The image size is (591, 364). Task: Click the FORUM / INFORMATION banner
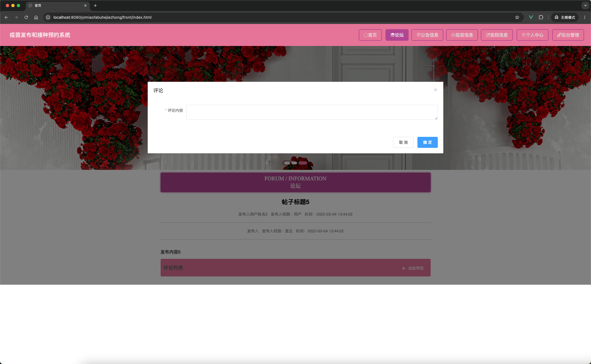point(296,182)
